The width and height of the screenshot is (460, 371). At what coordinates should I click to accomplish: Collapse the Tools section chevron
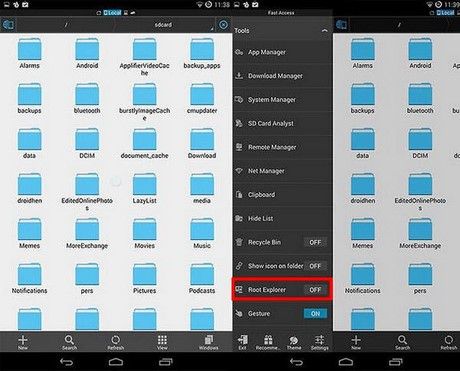pos(324,31)
